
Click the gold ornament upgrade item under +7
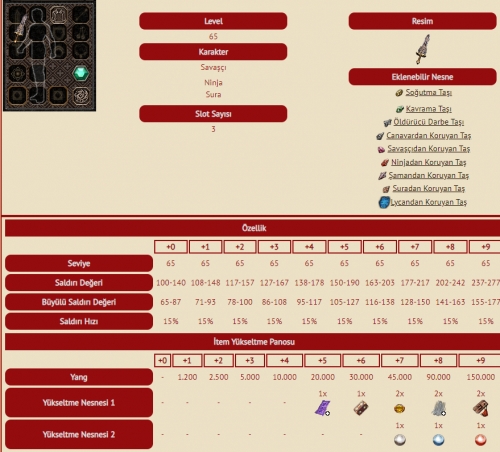point(399,408)
